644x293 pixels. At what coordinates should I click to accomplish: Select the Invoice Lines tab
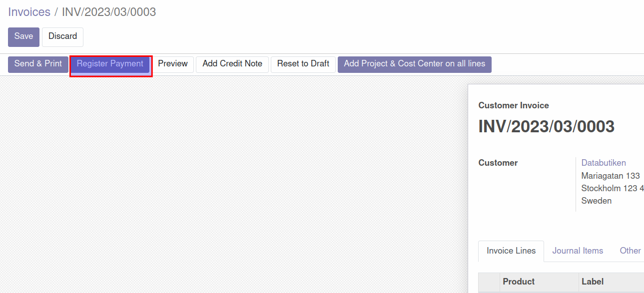pos(511,251)
